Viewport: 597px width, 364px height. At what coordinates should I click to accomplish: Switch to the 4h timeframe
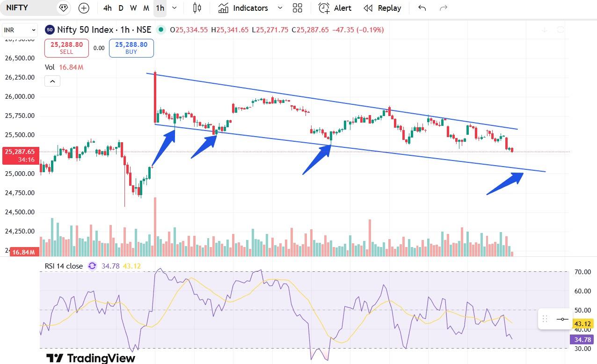108,8
